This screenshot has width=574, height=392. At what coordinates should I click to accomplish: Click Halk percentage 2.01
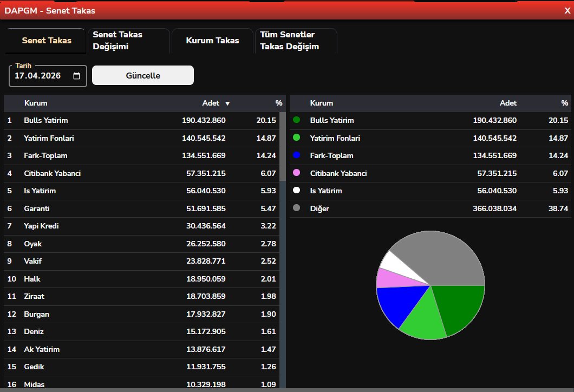coord(269,279)
